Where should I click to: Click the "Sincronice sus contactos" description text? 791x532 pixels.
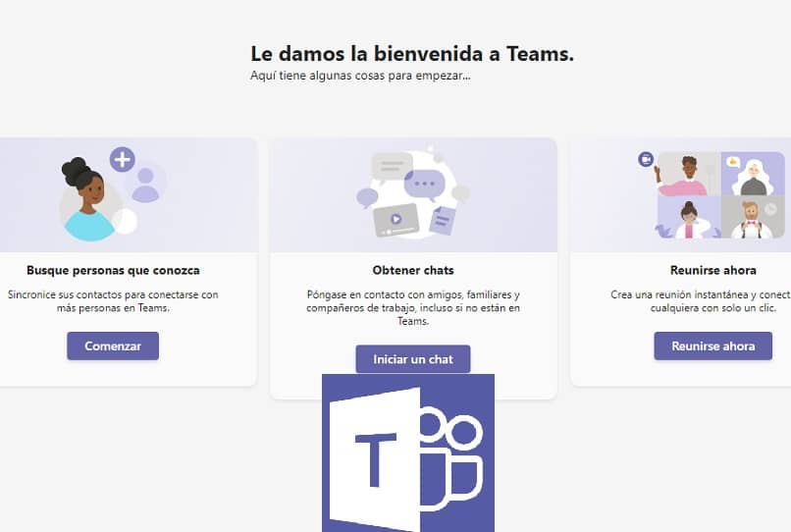113,300
